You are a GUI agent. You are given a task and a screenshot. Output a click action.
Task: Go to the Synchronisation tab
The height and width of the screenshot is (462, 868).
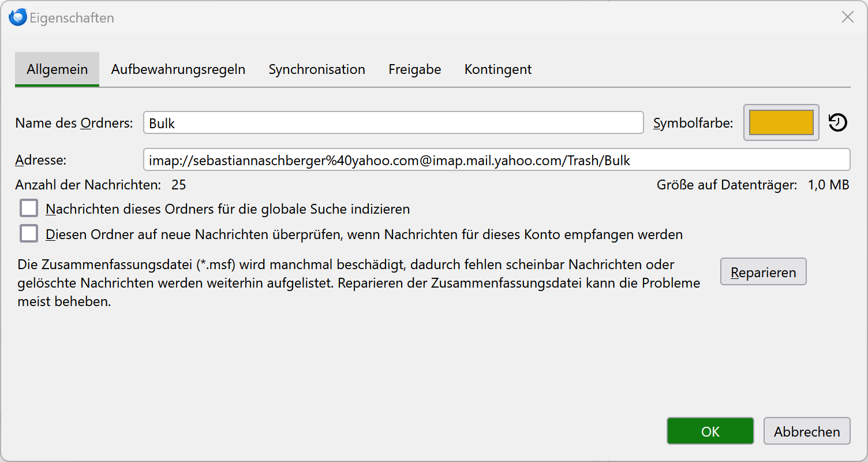click(317, 69)
